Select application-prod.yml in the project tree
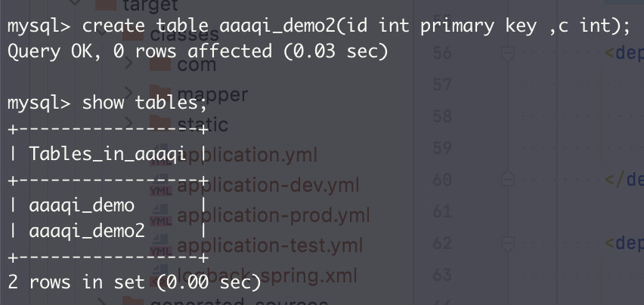This screenshot has height=305, width=644. pyautogui.click(x=274, y=216)
